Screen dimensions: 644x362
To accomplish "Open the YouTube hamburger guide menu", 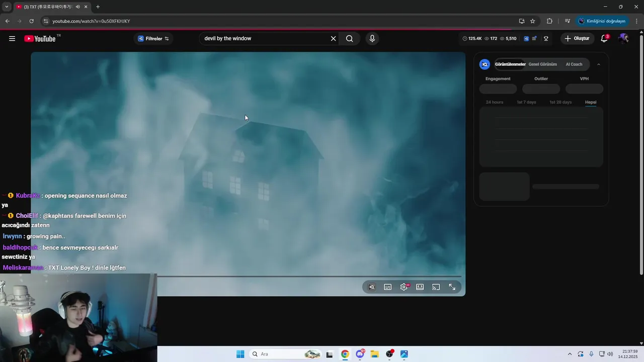I will point(12,39).
